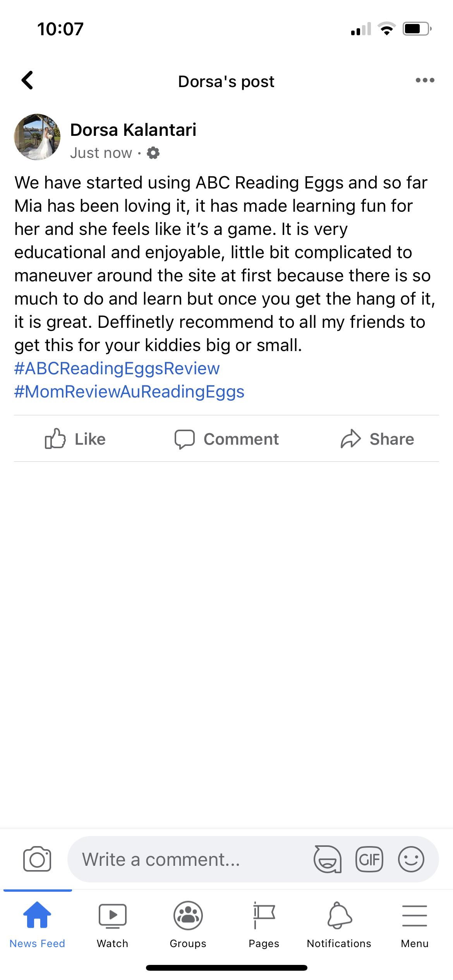The image size is (453, 980).
Task: Open the three-dot post options menu
Action: (425, 81)
